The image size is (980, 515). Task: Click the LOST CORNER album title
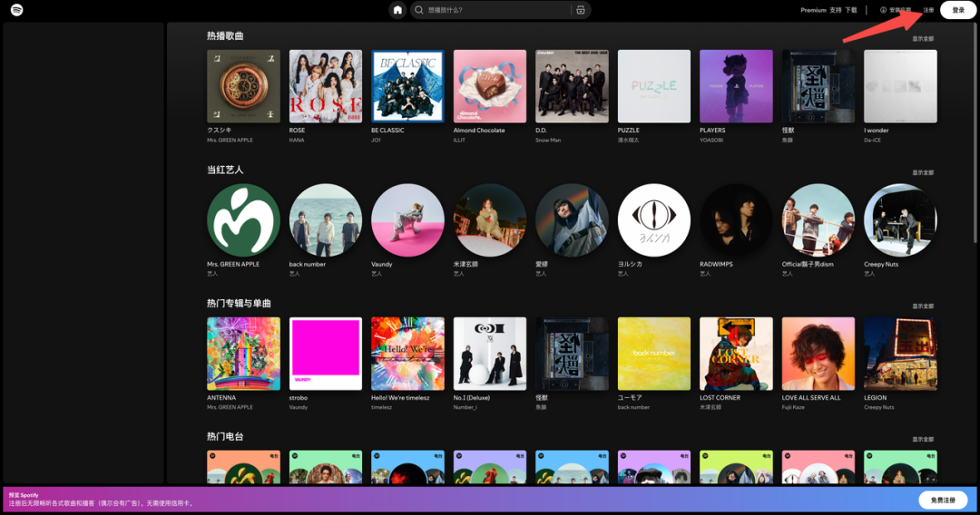720,398
